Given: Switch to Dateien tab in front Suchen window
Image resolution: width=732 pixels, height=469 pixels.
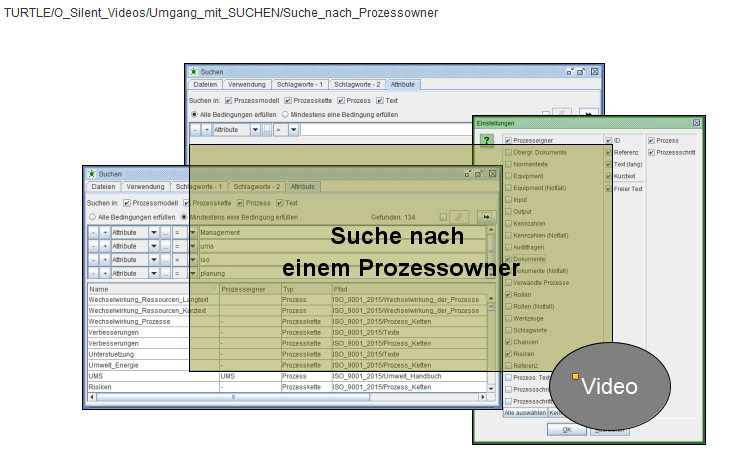Looking at the screenshot, I should click(103, 187).
